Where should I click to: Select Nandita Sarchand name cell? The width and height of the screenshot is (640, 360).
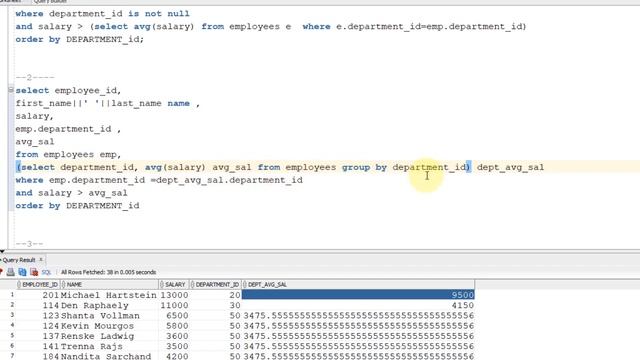pyautogui.click(x=109, y=356)
